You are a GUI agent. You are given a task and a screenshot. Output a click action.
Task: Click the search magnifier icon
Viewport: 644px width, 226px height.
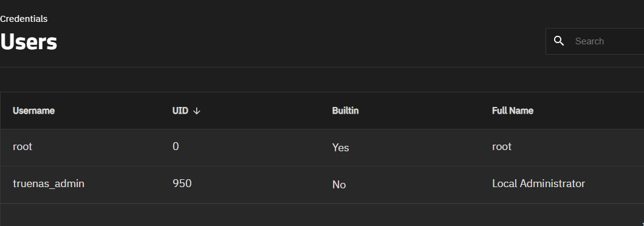point(558,41)
